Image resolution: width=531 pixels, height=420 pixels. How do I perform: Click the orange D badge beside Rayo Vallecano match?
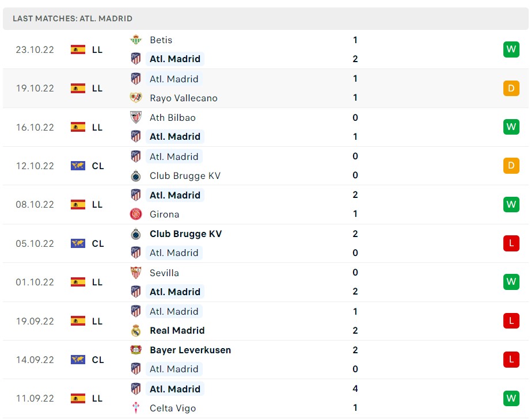(x=511, y=88)
